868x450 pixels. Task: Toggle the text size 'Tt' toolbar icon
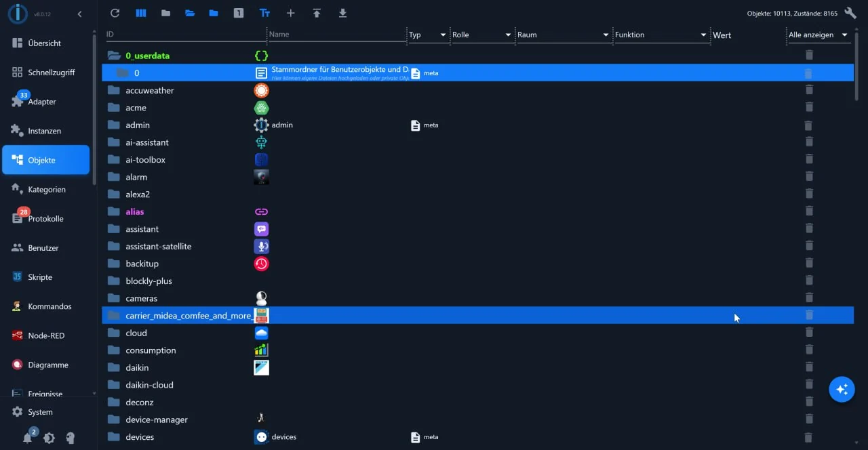[x=265, y=14]
